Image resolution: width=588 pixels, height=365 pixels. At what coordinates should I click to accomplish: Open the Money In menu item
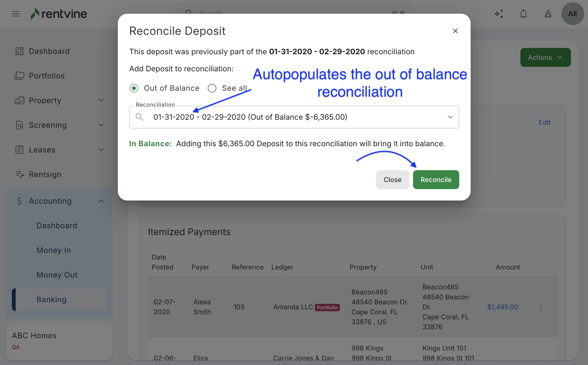coord(54,250)
